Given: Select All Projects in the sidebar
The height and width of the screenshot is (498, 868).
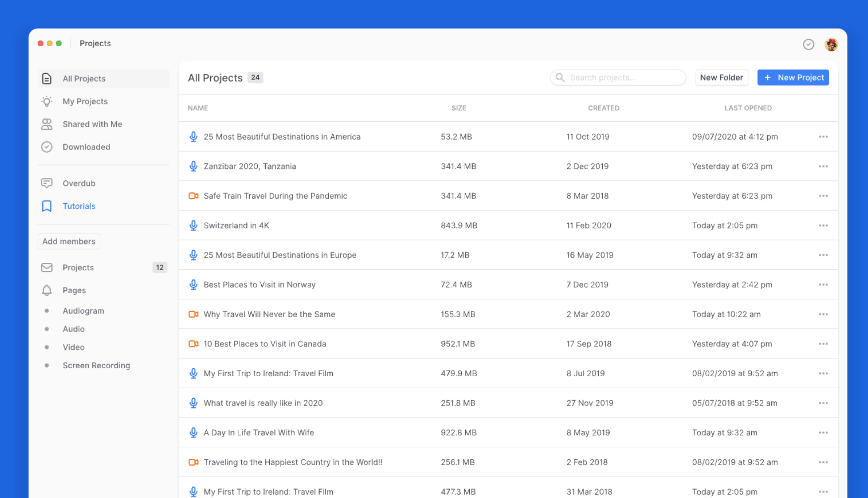Looking at the screenshot, I should tap(84, 79).
